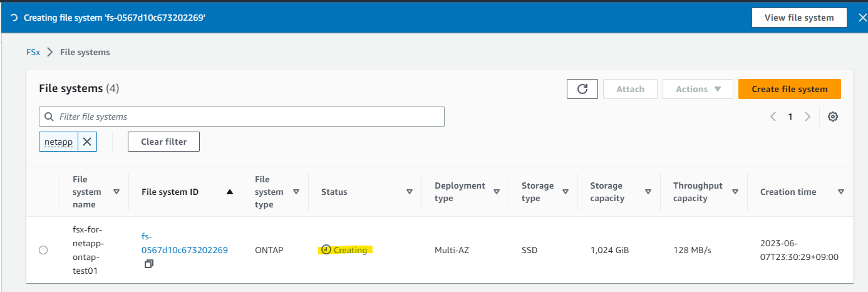
Task: Click the refresh file systems icon button
Action: [x=582, y=89]
